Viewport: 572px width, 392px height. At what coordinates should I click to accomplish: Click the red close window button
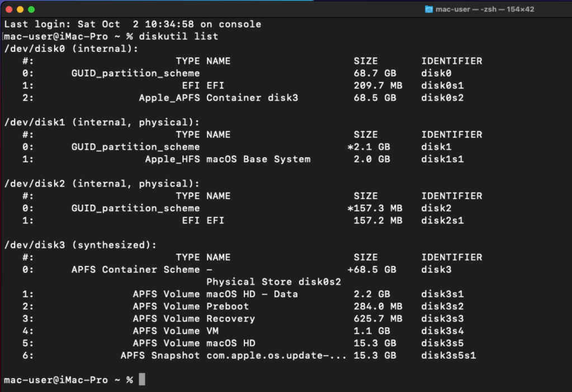tap(9, 10)
